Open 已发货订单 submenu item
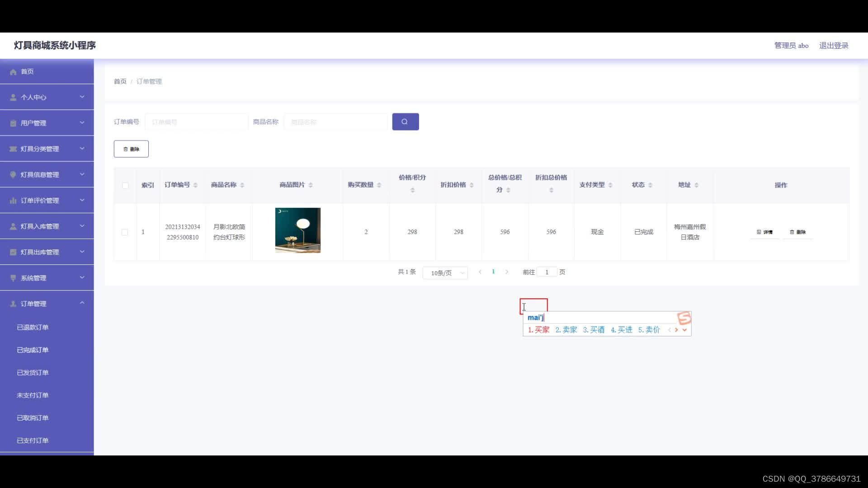The image size is (868, 488). tap(33, 372)
